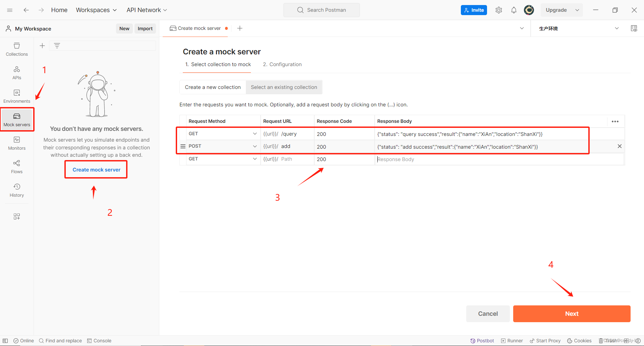Image resolution: width=644 pixels, height=346 pixels.
Task: Click Start Proxy in the status bar
Action: click(x=545, y=341)
